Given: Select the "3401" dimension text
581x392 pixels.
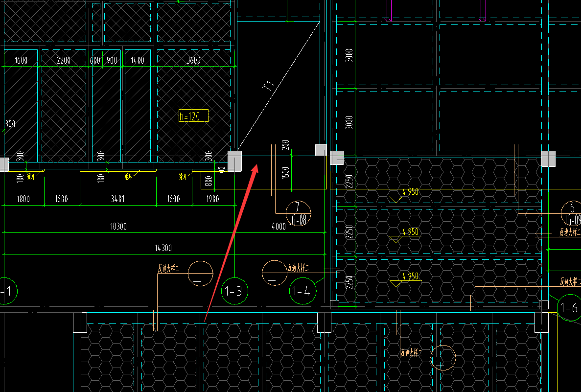Looking at the screenshot, I should tap(118, 199).
